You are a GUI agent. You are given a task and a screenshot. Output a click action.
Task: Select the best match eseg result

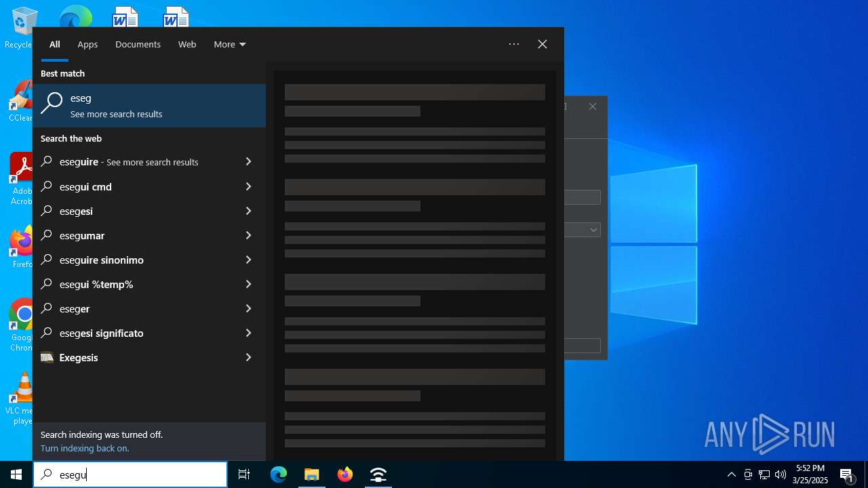(x=149, y=106)
